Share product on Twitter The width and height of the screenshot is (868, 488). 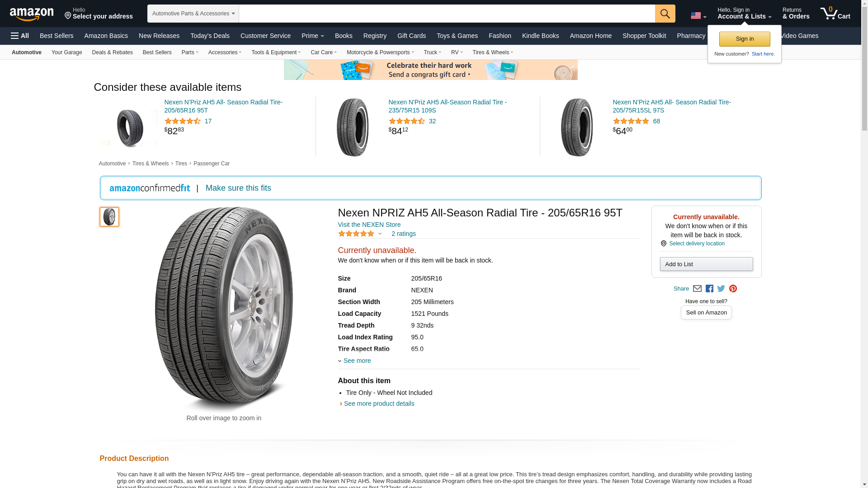pyautogui.click(x=721, y=289)
